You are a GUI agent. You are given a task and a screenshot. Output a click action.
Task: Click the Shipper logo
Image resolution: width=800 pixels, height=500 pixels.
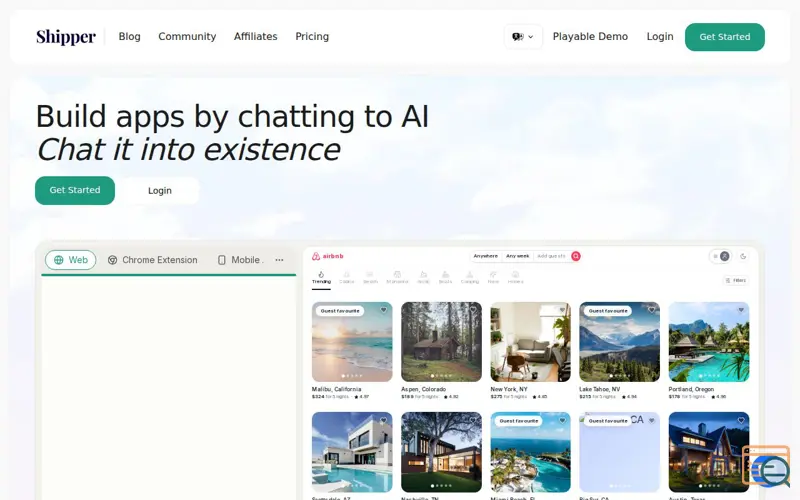coord(66,37)
